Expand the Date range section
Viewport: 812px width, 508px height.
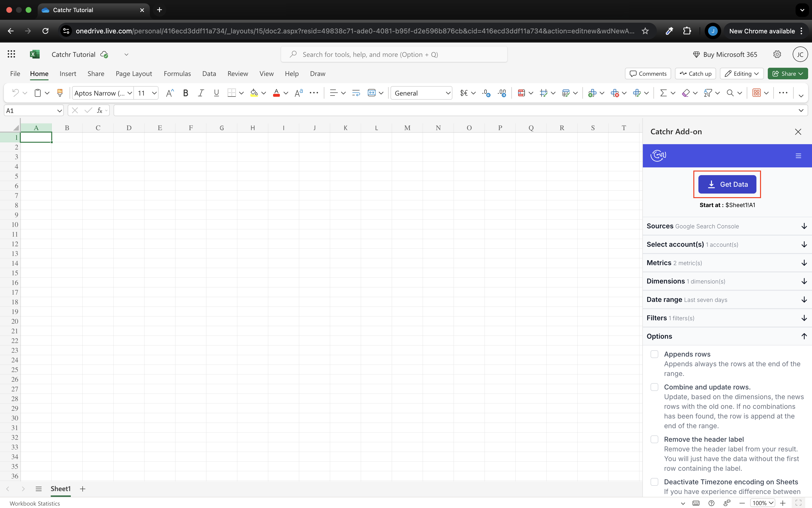(x=727, y=300)
